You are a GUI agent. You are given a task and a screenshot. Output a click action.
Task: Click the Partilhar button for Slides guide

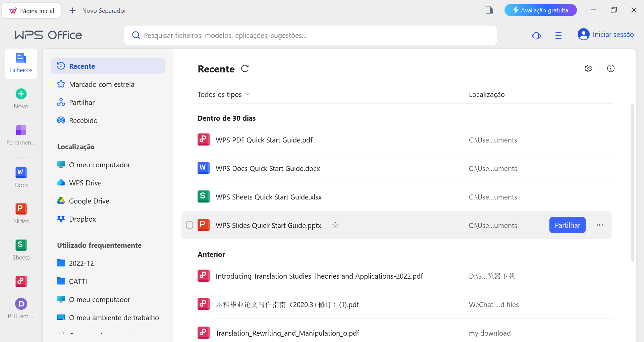tap(568, 225)
